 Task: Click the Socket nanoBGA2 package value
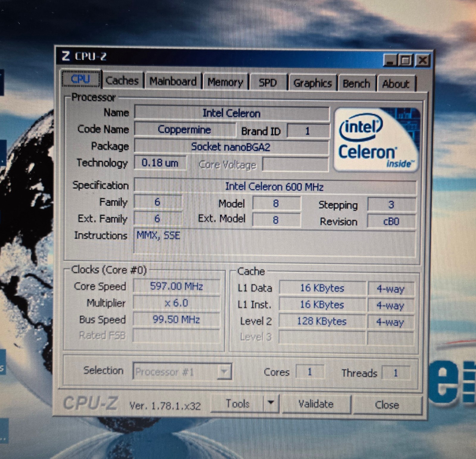tap(231, 147)
